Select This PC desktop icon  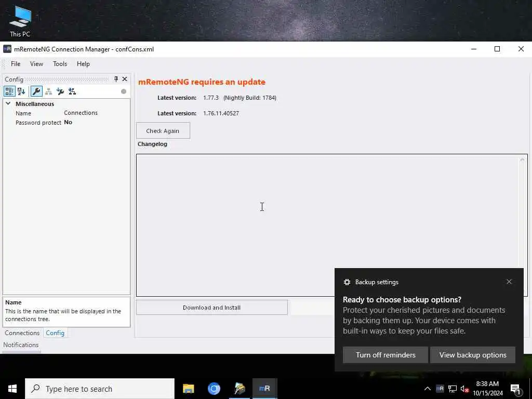click(x=20, y=21)
